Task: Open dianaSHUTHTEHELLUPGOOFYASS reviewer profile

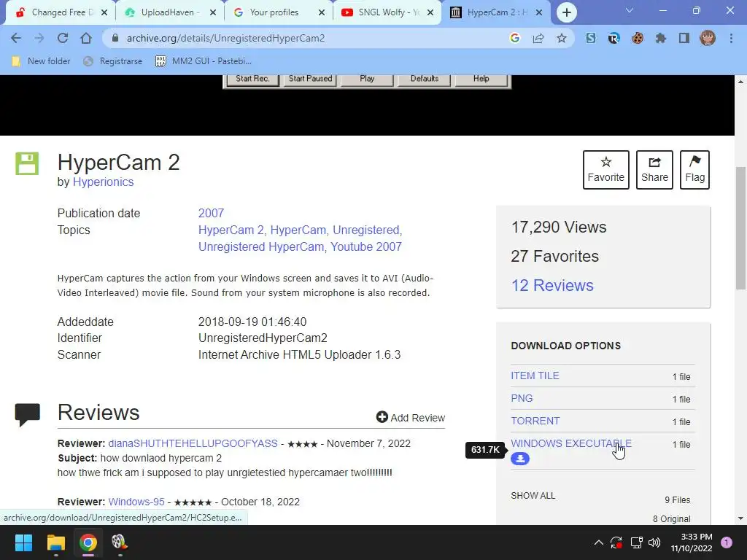Action: tap(193, 443)
